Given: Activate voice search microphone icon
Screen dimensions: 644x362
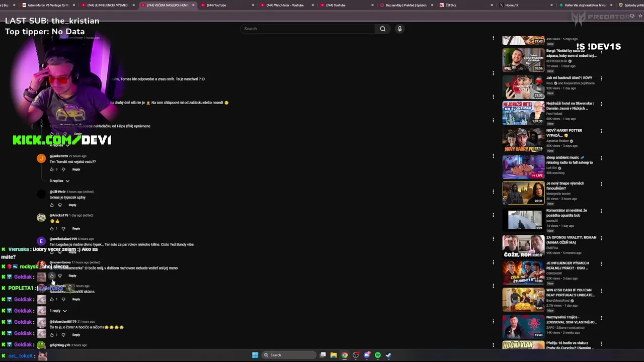Looking at the screenshot, I should [x=399, y=29].
